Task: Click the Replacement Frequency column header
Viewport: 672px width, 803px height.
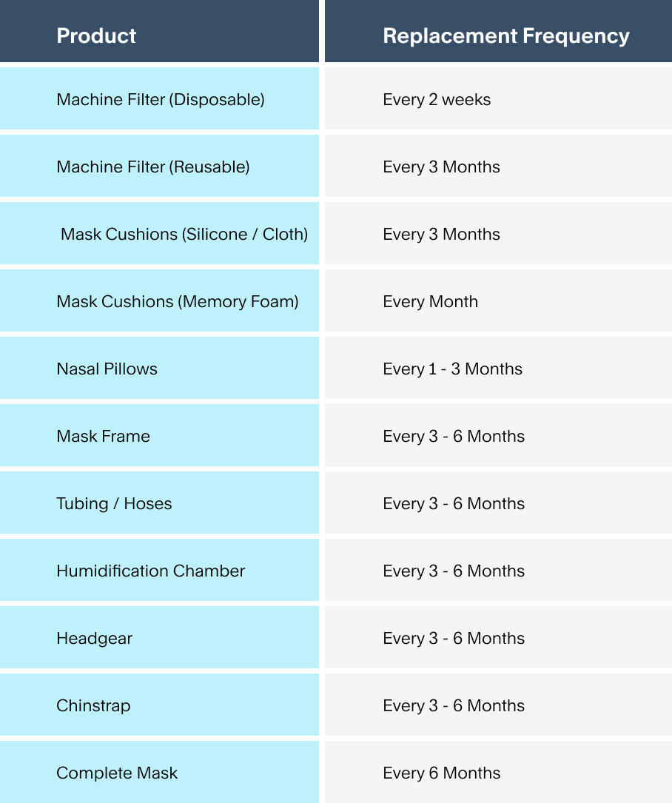Action: [x=505, y=36]
